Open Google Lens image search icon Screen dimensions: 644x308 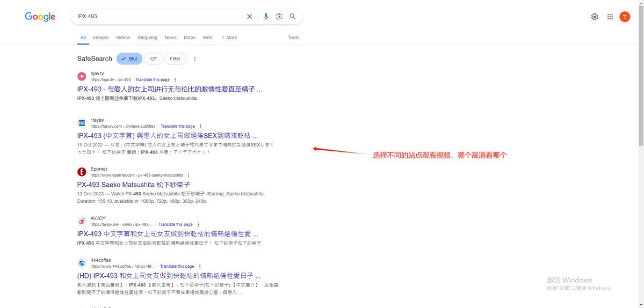[x=279, y=17]
